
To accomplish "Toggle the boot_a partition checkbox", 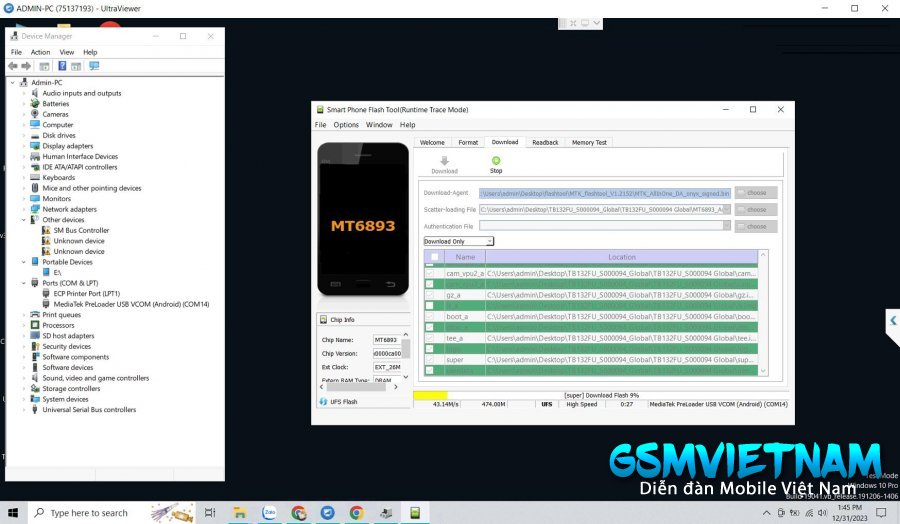I will coord(429,316).
